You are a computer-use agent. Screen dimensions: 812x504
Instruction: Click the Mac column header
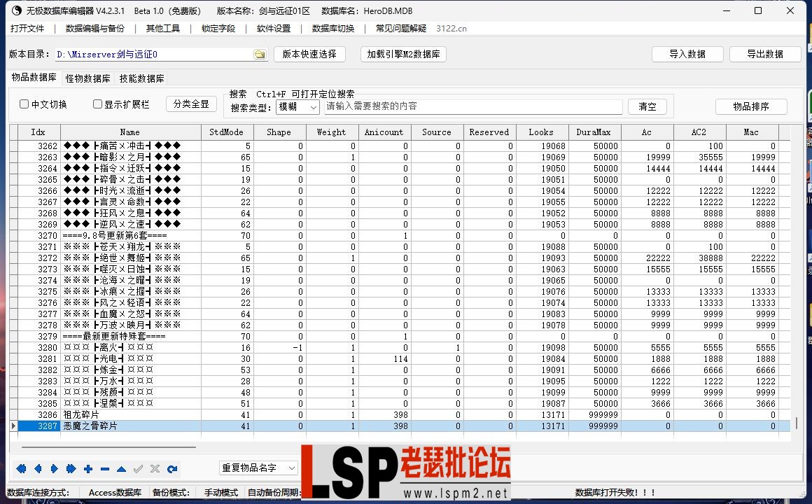[751, 132]
